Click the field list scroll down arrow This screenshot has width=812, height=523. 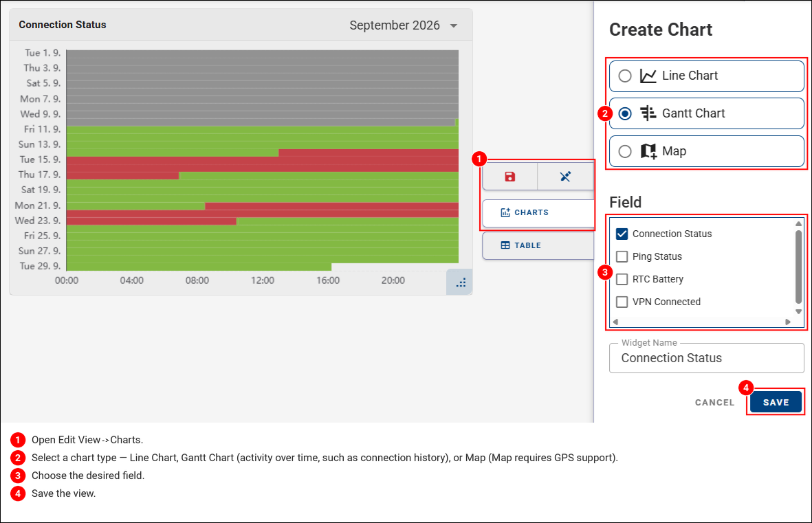(798, 312)
